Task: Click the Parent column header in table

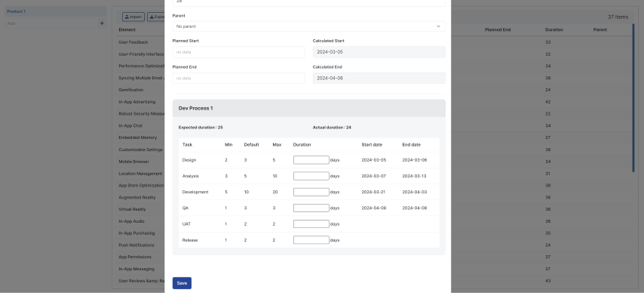Action: point(600,29)
